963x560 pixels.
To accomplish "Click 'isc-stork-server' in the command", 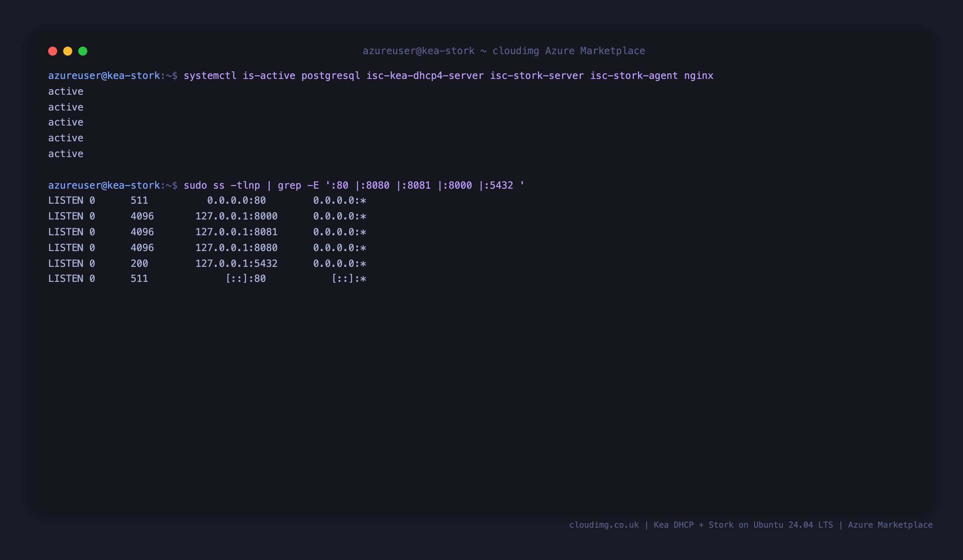I will [537, 76].
